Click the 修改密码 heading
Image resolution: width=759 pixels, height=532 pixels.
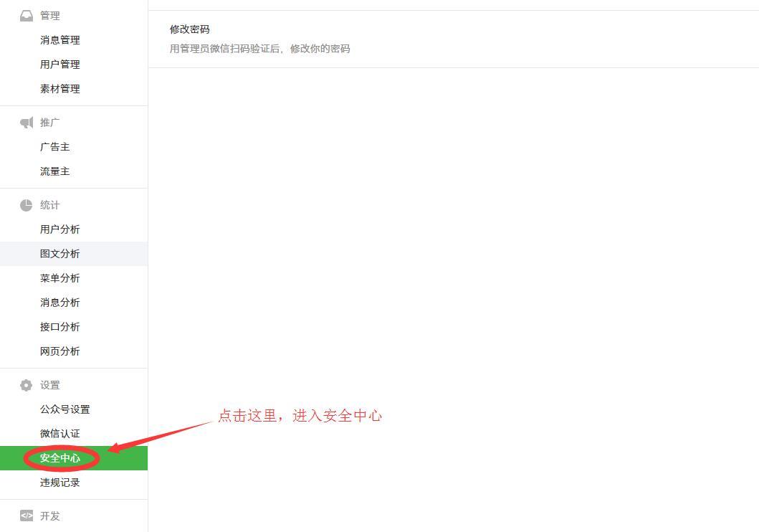tap(190, 29)
